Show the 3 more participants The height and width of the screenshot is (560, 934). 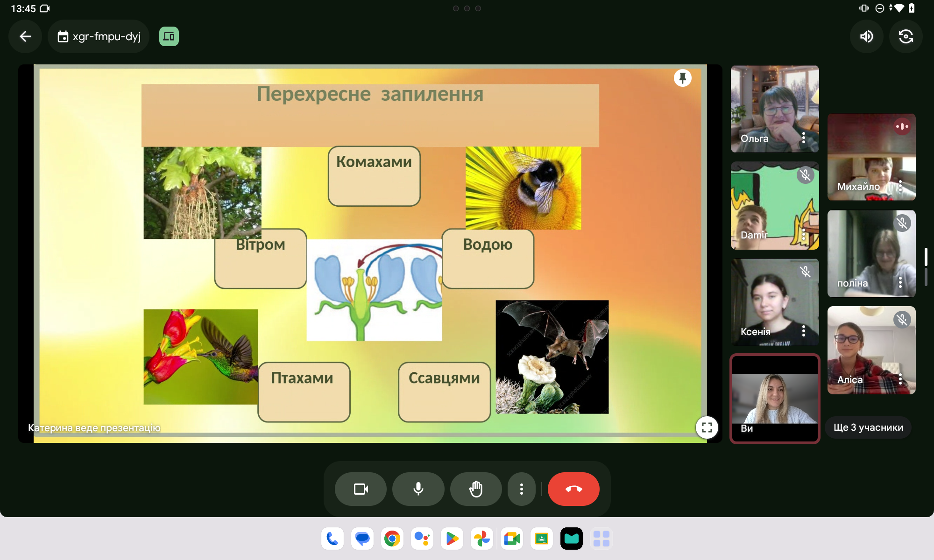[x=868, y=427]
